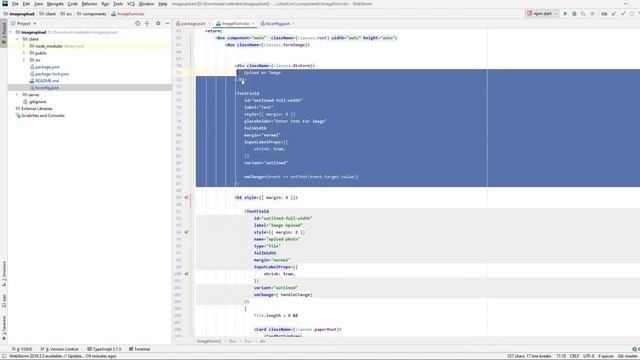
Task: Click the green Debug bug icon
Action: [574, 13]
